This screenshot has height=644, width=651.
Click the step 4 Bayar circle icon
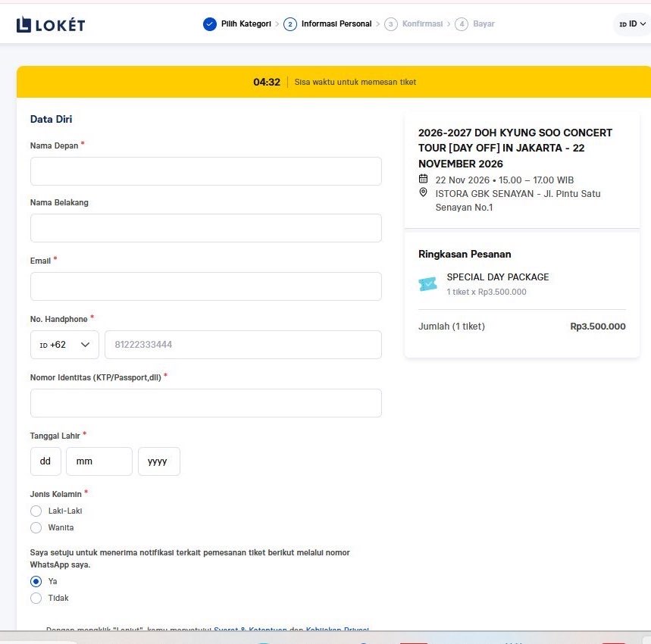[x=462, y=24]
